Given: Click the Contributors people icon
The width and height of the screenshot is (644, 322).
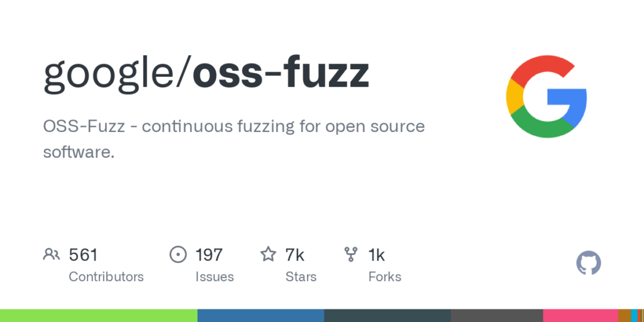Looking at the screenshot, I should coord(51,255).
